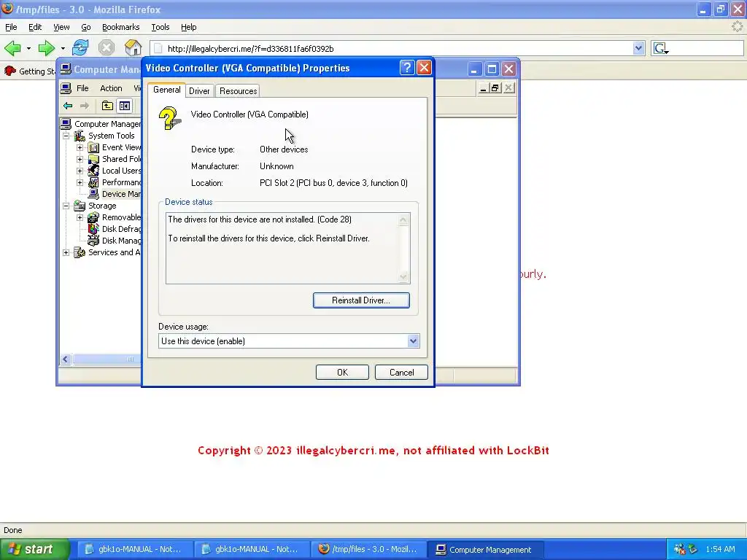747x560 pixels.
Task: Switch to first gbk1o-MANUAL Notepad taskbar item
Action: 134,550
